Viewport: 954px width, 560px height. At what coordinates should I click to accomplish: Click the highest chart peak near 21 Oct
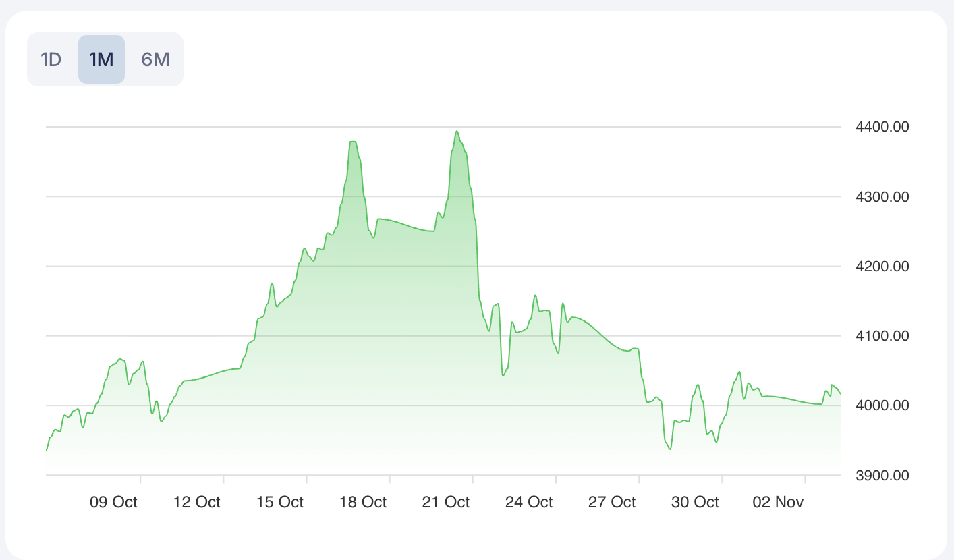457,132
